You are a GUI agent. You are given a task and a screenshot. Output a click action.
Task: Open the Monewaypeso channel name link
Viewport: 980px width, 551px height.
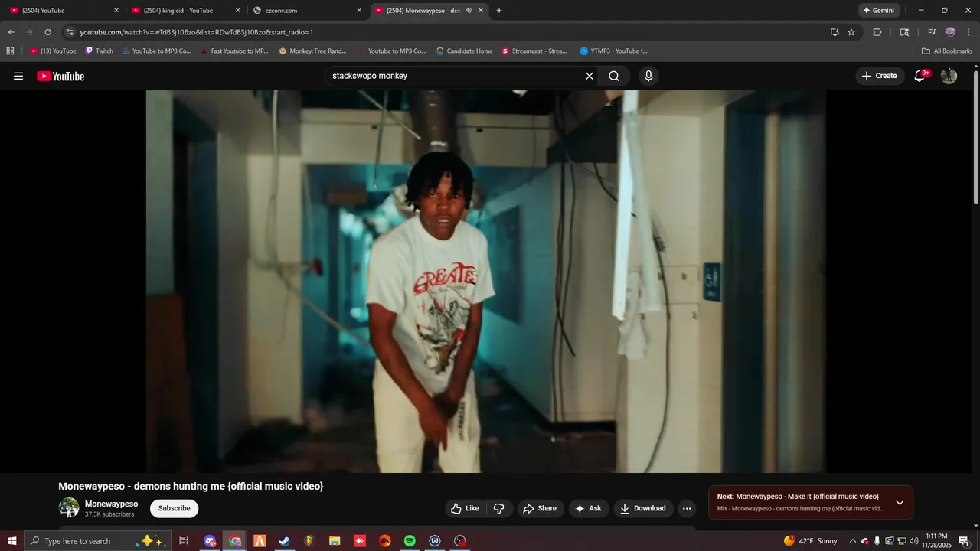[112, 504]
